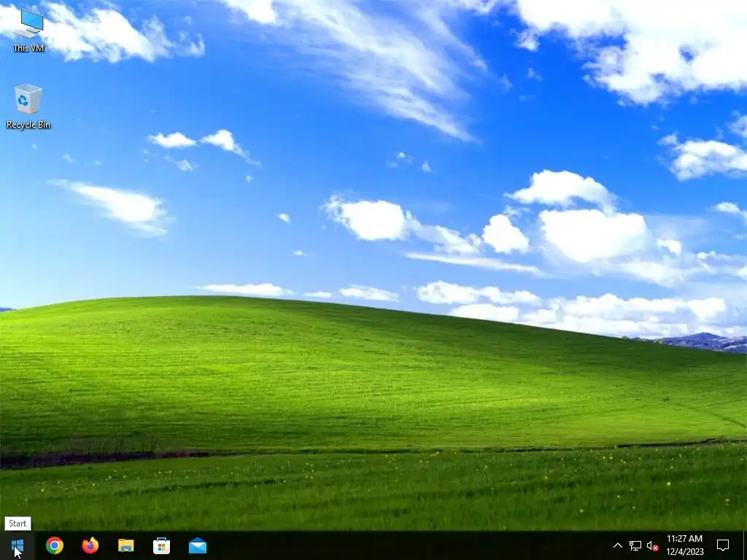Open the clock showing 11:27 AM

tap(684, 545)
